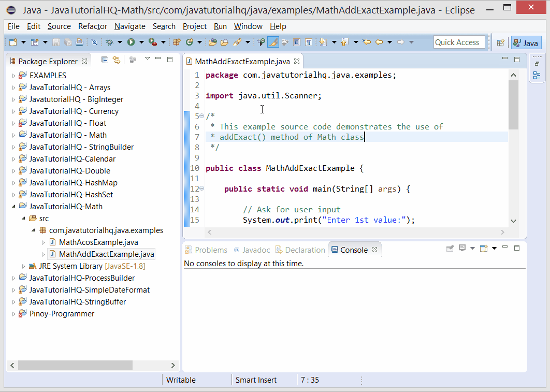Click the Print toolbar icon
The image size is (550, 392).
click(80, 42)
